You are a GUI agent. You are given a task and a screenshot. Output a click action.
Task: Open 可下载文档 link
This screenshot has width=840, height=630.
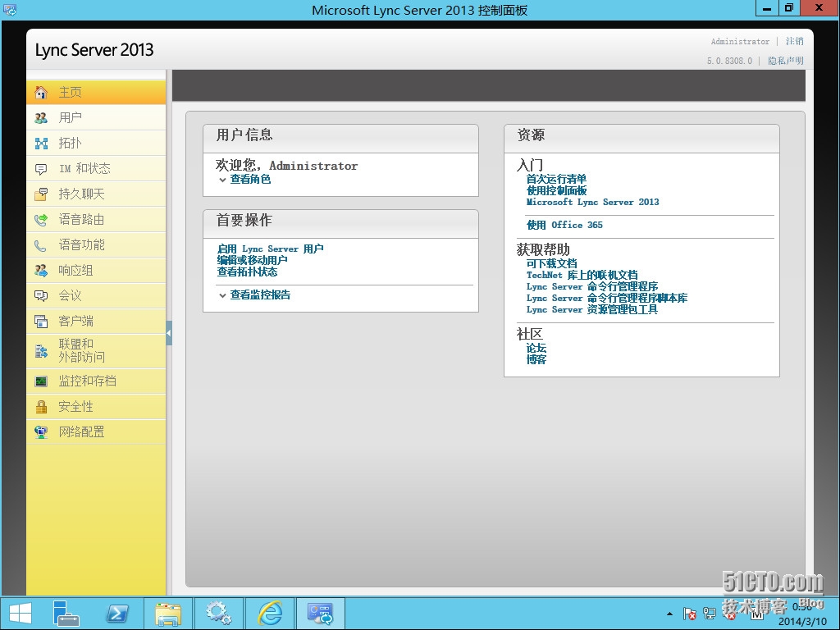click(x=551, y=263)
